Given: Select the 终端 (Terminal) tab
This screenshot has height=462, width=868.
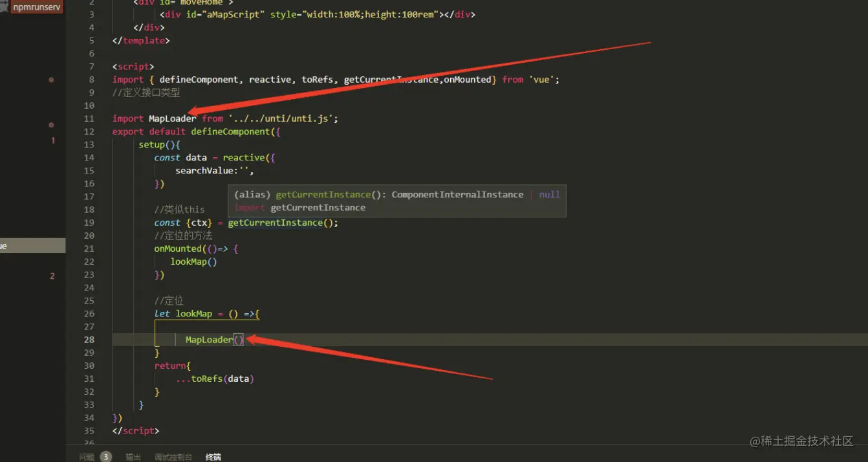Looking at the screenshot, I should click(x=213, y=457).
